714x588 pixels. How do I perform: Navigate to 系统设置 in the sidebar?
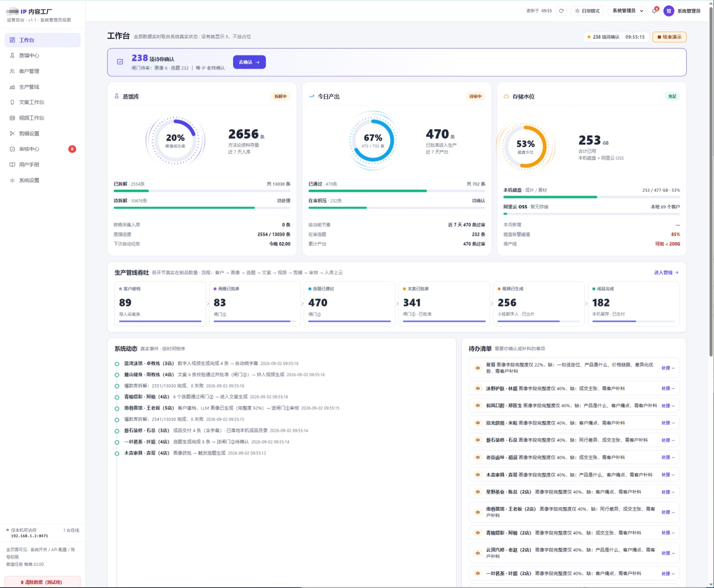[42, 180]
